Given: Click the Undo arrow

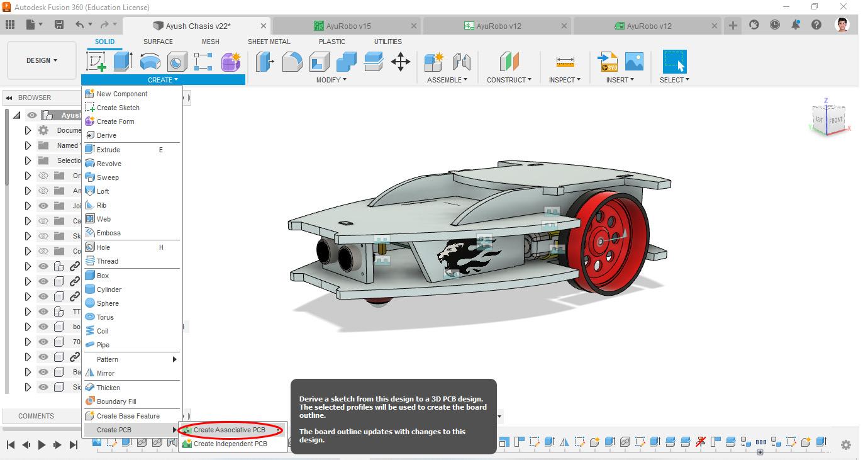Looking at the screenshot, I should point(80,25).
